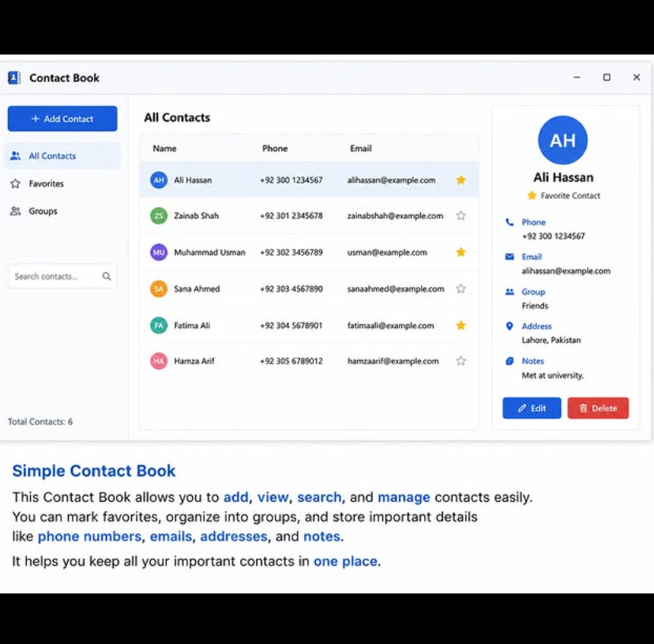Toggle favorite star for Zainab Shah

461,216
